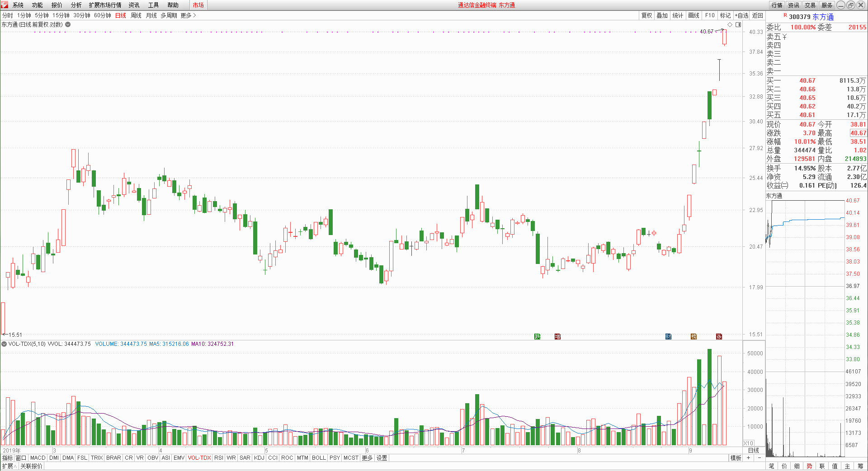Select the 值 tab in bottom-right panel
The image size is (868, 471).
(835, 466)
